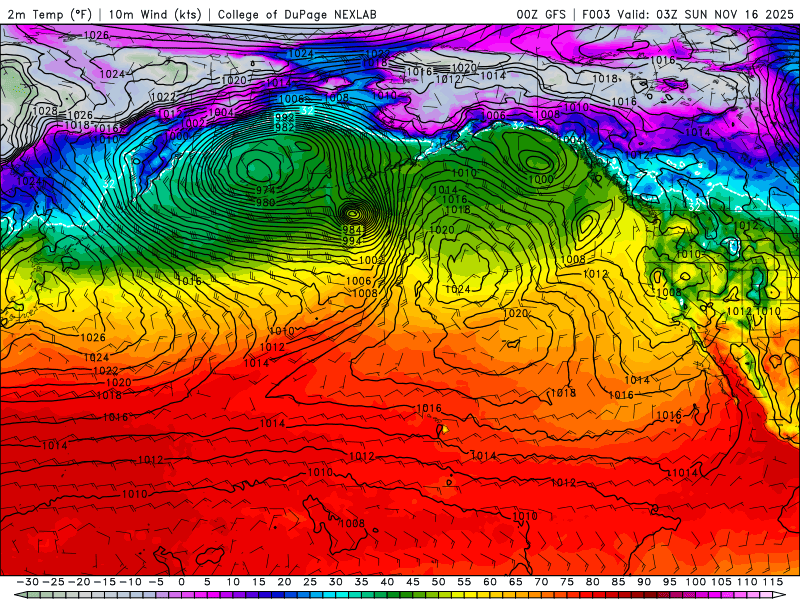Select the -5 temperature scale label
This screenshot has width=800, height=600.
coord(156,582)
